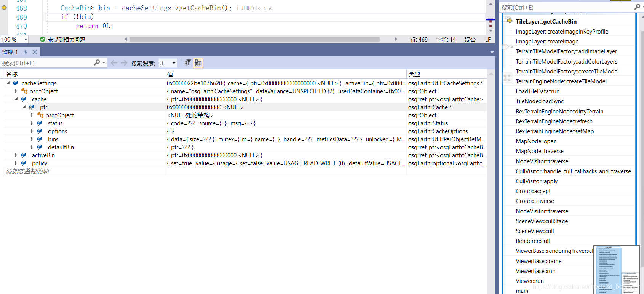Open the watch panel window position dropdown arrow
This screenshot has height=294, width=644.
coord(492,52)
